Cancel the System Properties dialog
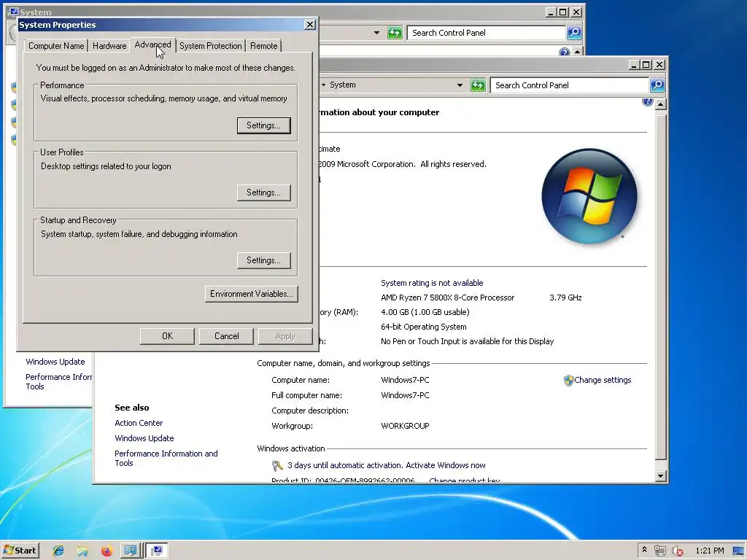The height and width of the screenshot is (560, 747). (x=226, y=335)
